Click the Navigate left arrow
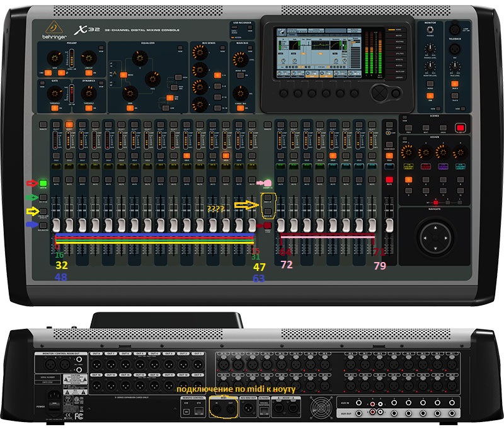 pyautogui.click(x=425, y=238)
